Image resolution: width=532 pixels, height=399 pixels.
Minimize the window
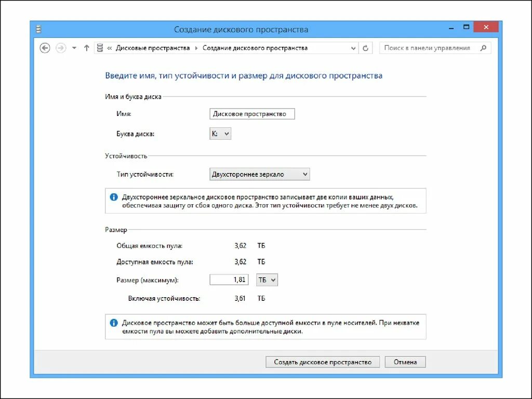[x=451, y=29]
